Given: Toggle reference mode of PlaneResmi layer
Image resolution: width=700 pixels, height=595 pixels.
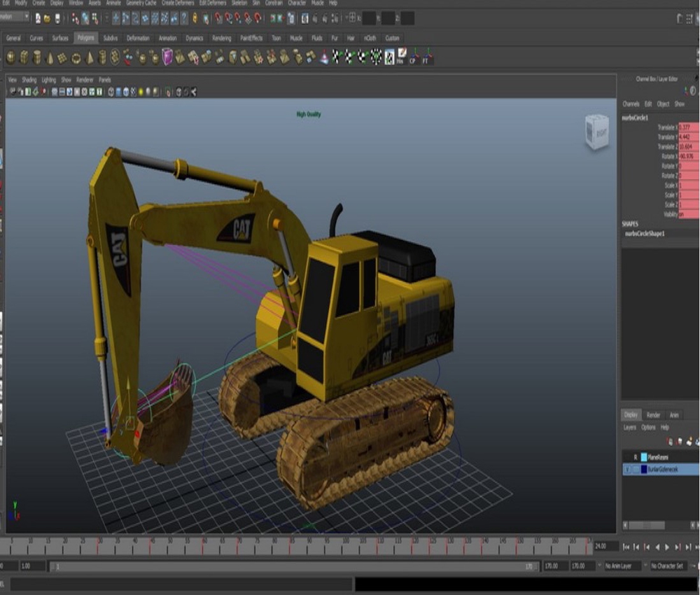Looking at the screenshot, I should [x=635, y=456].
